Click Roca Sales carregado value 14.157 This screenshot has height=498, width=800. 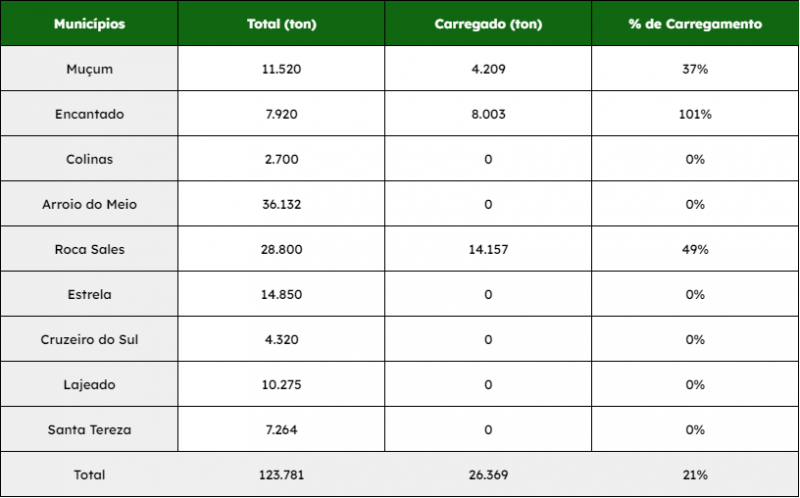[x=487, y=249]
